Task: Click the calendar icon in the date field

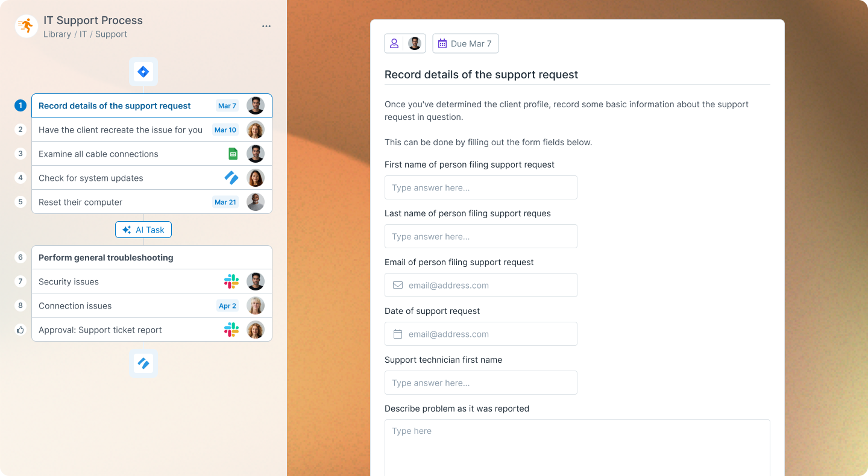Action: 398,334
